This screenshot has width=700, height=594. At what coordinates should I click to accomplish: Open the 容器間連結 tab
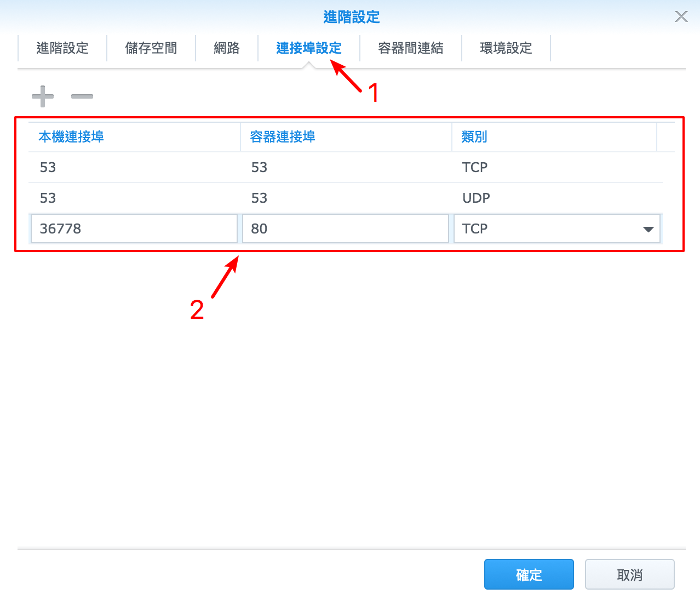(x=411, y=48)
